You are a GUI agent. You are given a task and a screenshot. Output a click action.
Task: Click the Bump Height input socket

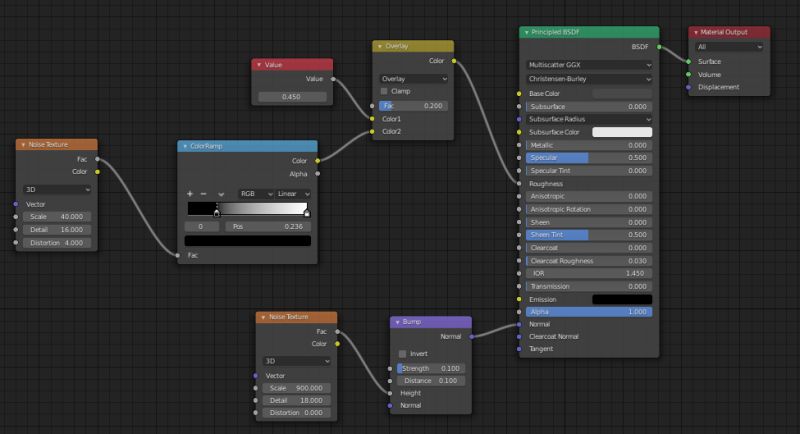tap(390, 393)
